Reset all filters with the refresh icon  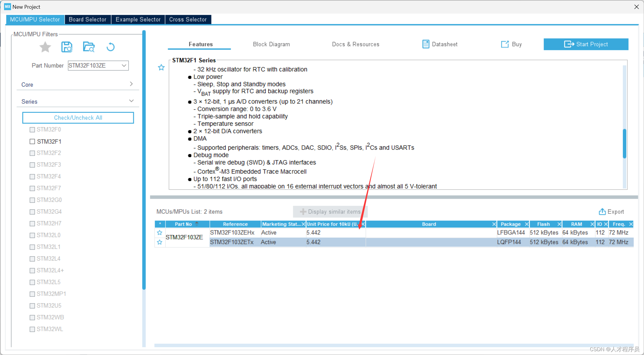111,47
